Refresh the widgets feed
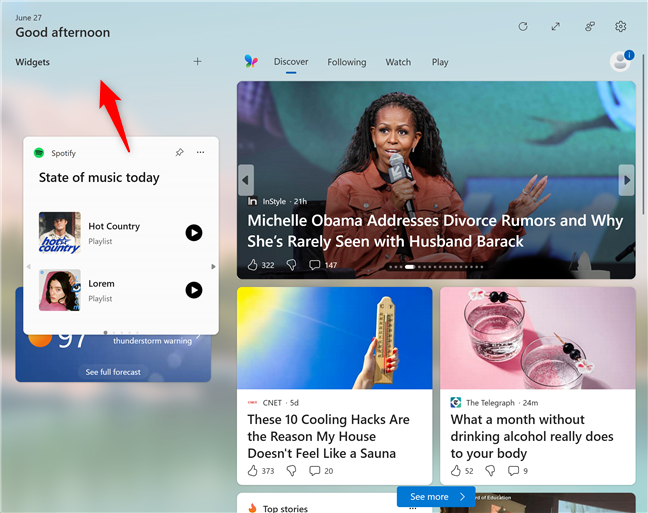648x513 pixels. tap(523, 26)
